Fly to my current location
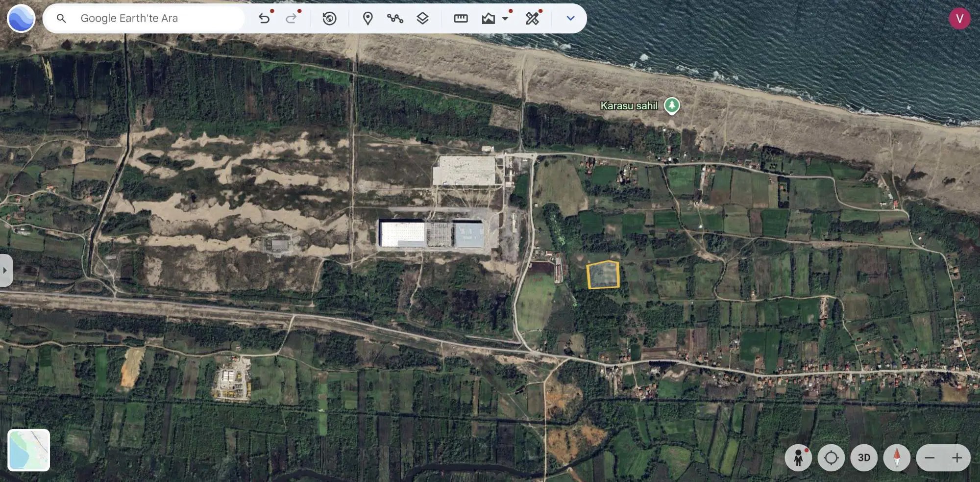 click(x=831, y=458)
